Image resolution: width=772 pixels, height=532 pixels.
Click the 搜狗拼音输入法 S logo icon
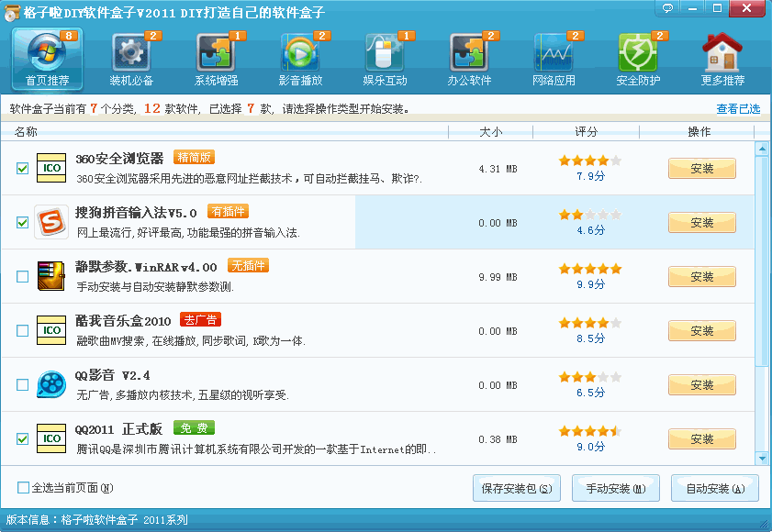click(x=51, y=222)
